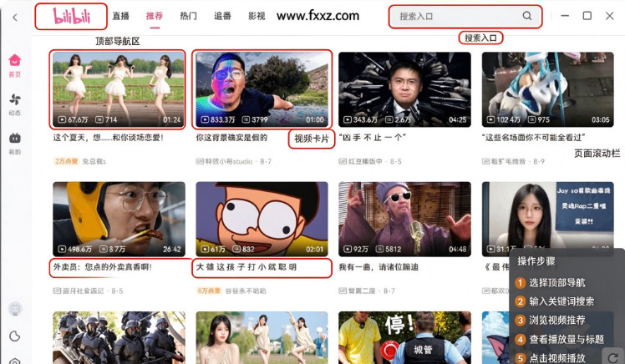Open the yellow-helmet delivery rider thumbnail
625x364 pixels.
[x=119, y=219]
